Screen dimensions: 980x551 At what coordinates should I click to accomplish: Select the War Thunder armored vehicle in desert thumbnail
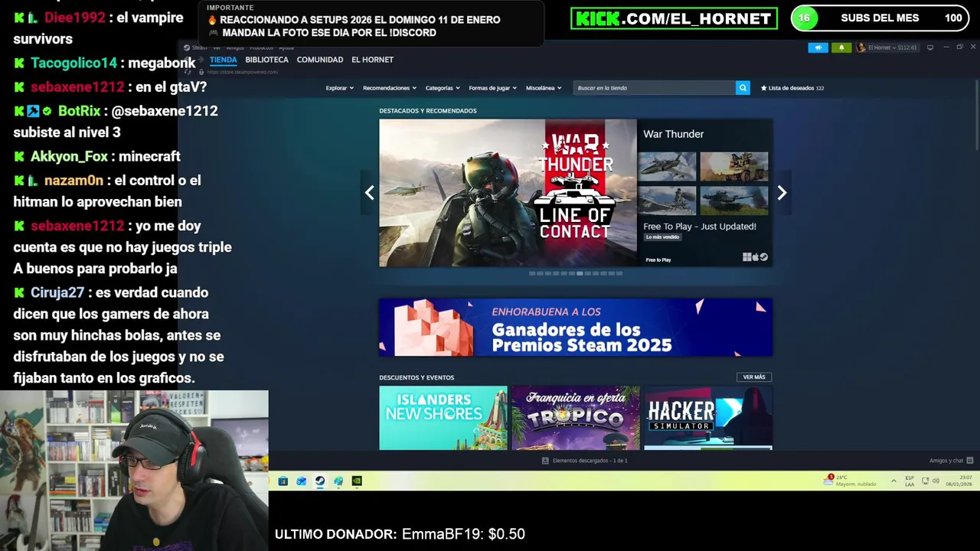pyautogui.click(x=733, y=166)
